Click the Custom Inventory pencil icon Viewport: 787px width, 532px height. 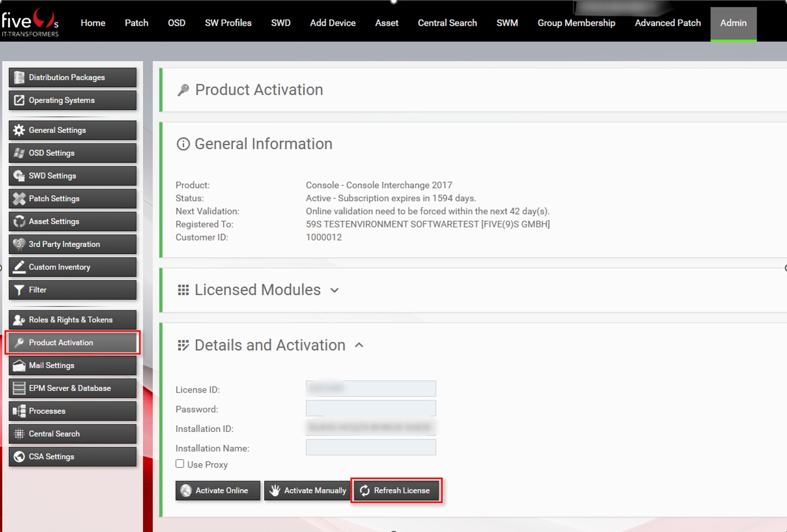pos(19,267)
